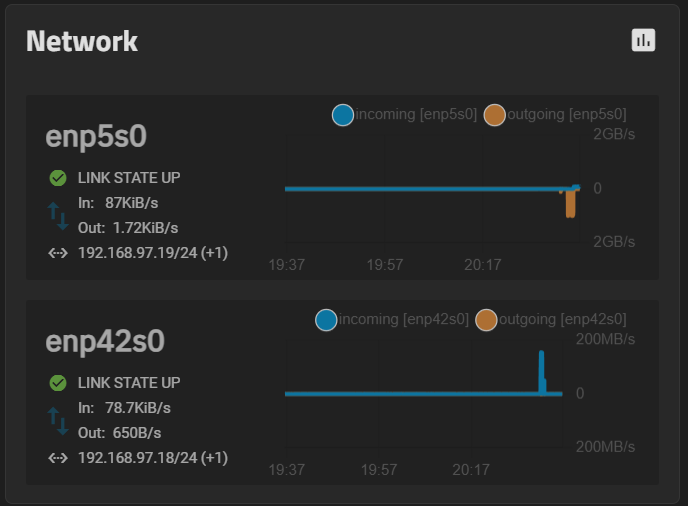Click the orange outgoing [enp42s0] color circle
The image size is (688, 506).
[486, 320]
